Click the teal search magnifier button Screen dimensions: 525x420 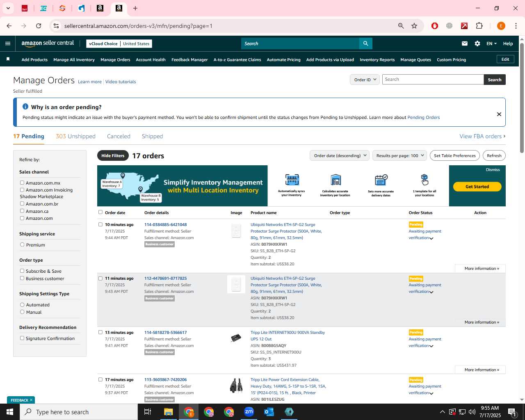click(365, 43)
